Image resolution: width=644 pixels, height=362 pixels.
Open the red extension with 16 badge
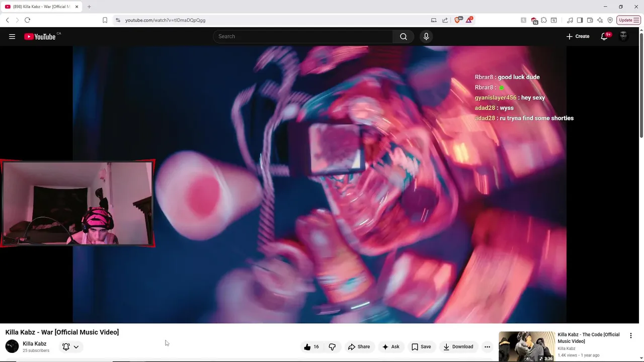click(534, 21)
